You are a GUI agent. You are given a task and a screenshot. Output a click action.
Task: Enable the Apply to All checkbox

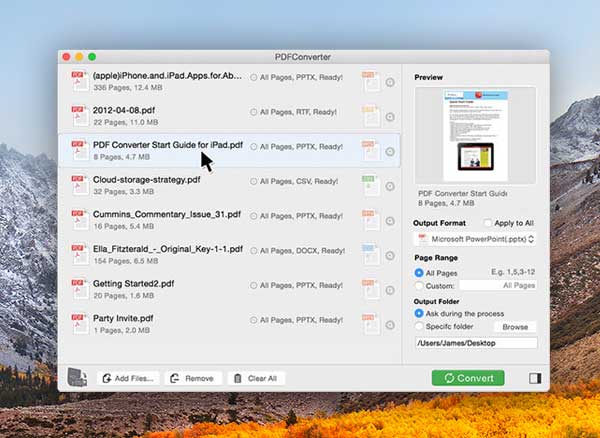click(487, 223)
